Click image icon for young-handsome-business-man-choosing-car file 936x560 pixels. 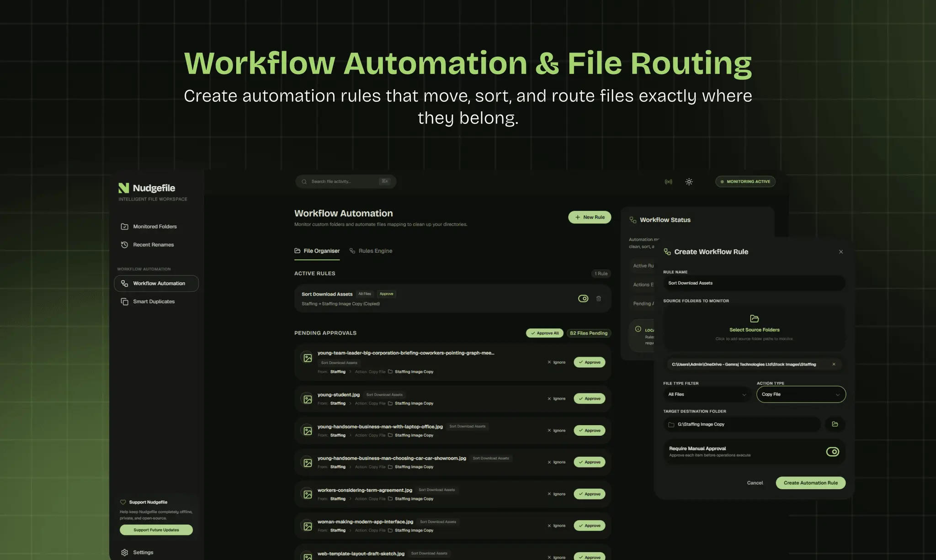308,463
